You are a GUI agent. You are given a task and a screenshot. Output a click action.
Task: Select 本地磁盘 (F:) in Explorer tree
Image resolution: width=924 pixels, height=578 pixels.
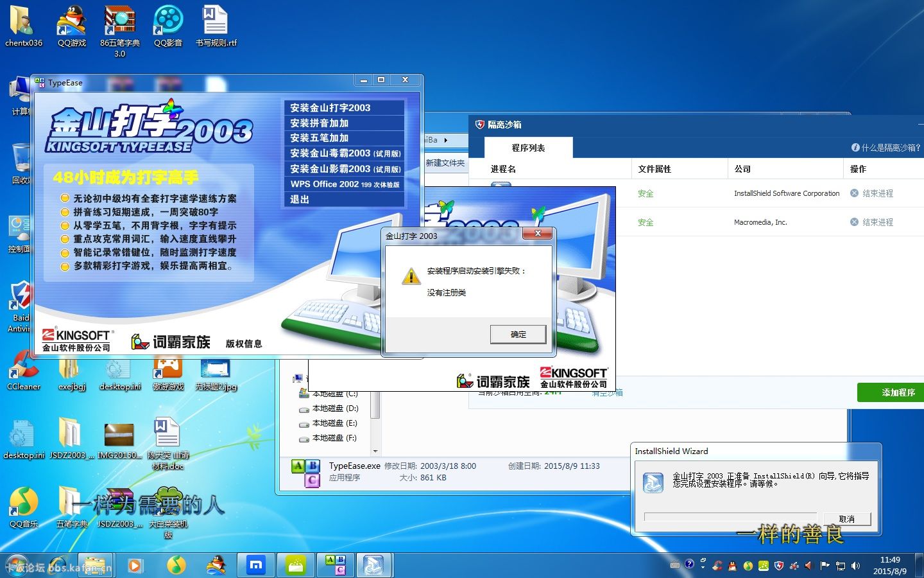pos(329,438)
